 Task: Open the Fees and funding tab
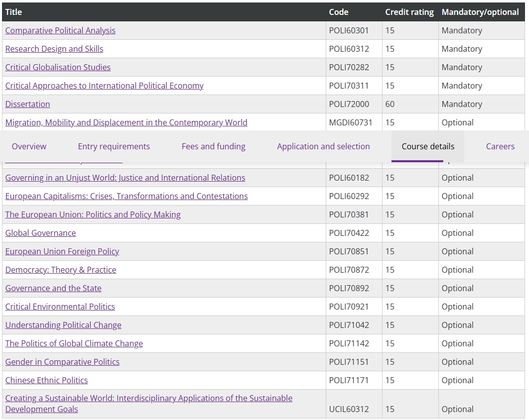pyautogui.click(x=213, y=146)
